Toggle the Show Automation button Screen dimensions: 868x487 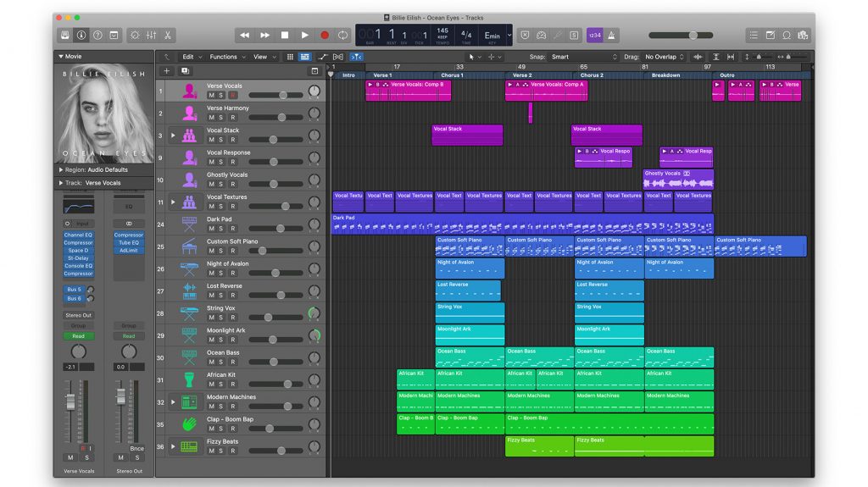click(x=322, y=57)
